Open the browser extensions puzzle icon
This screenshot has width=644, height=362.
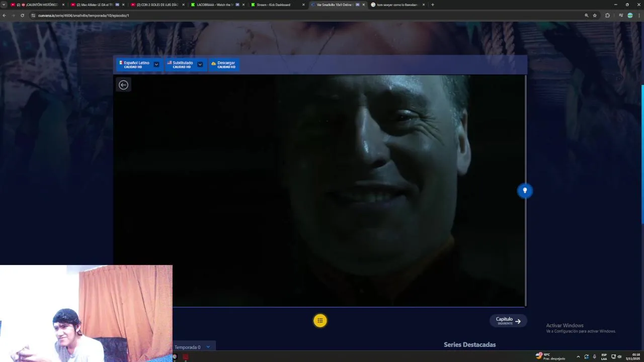607,15
